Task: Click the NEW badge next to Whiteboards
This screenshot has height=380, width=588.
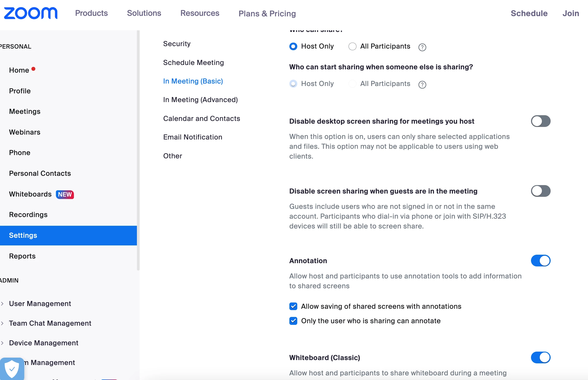Action: click(65, 194)
